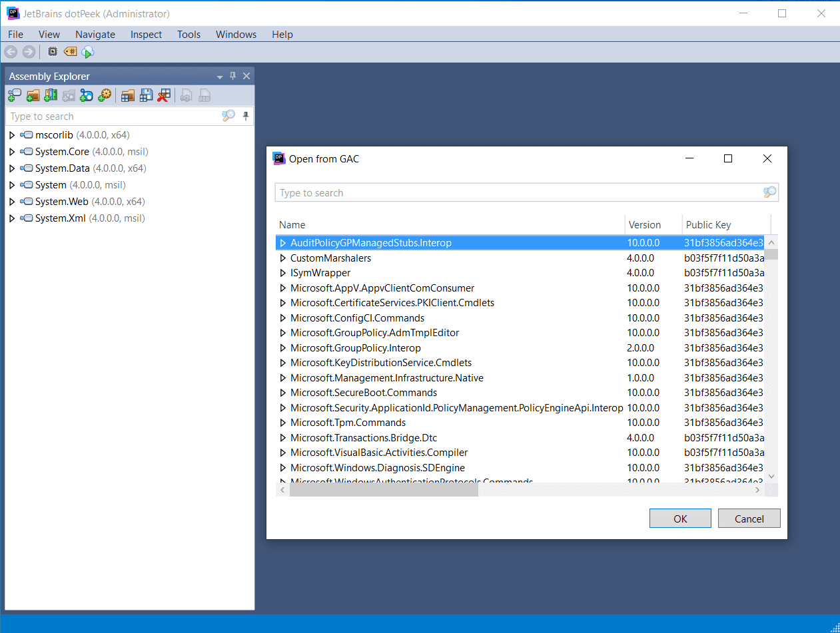Click the Save assembly list floppy icon
840x633 pixels.
(x=146, y=96)
